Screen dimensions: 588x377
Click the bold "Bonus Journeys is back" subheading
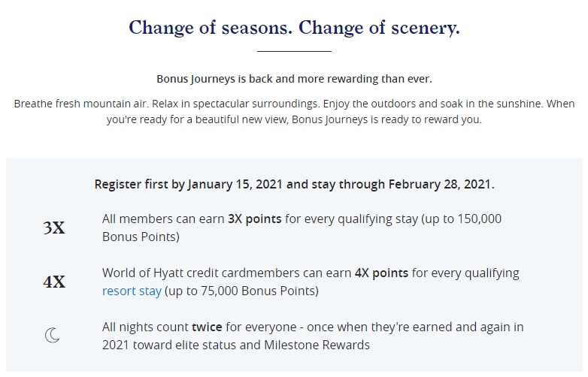[x=294, y=79]
